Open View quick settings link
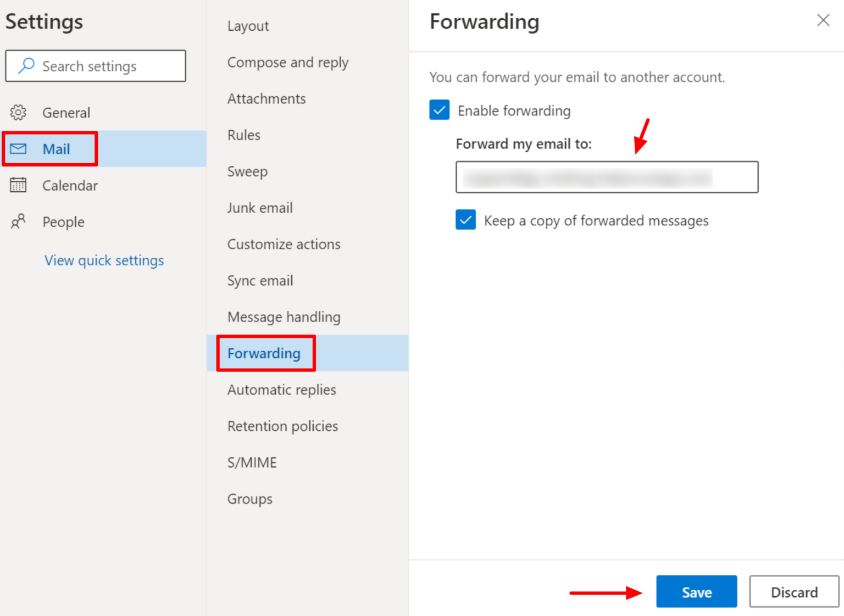This screenshot has height=616, width=844. tap(104, 260)
